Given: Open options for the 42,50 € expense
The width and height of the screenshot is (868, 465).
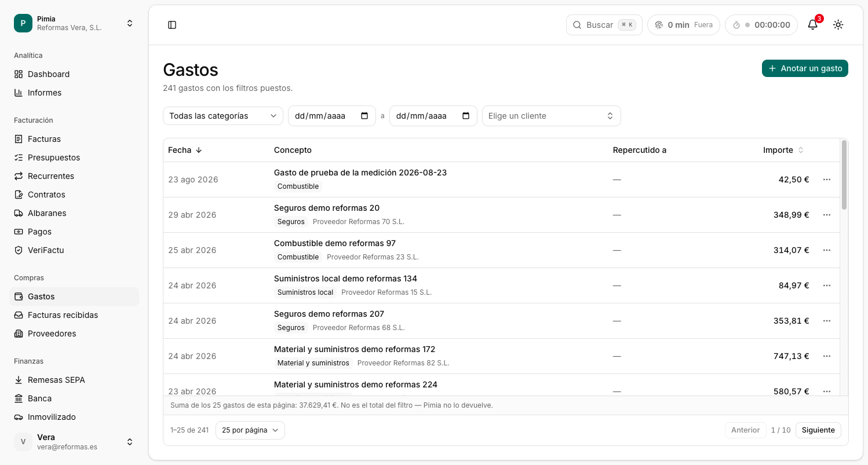Looking at the screenshot, I should (827, 180).
